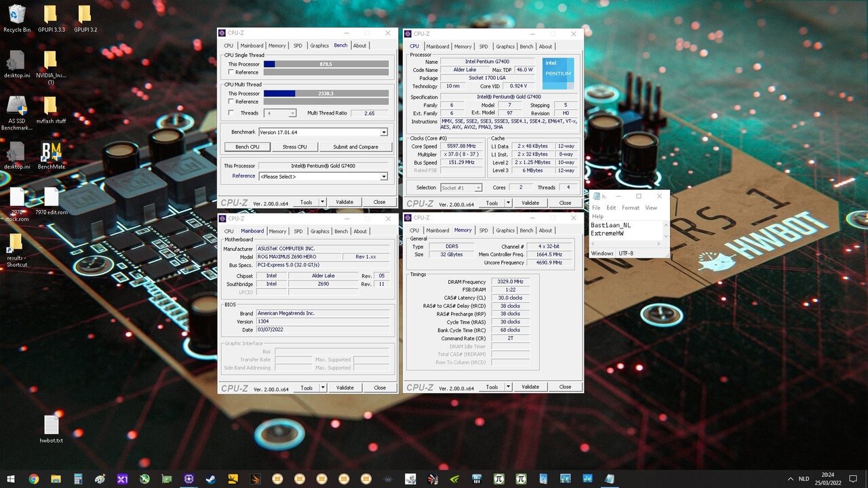Viewport: 868px width, 488px height.
Task: Enable Reference checkbox under CPU Single Thread
Action: click(x=231, y=72)
